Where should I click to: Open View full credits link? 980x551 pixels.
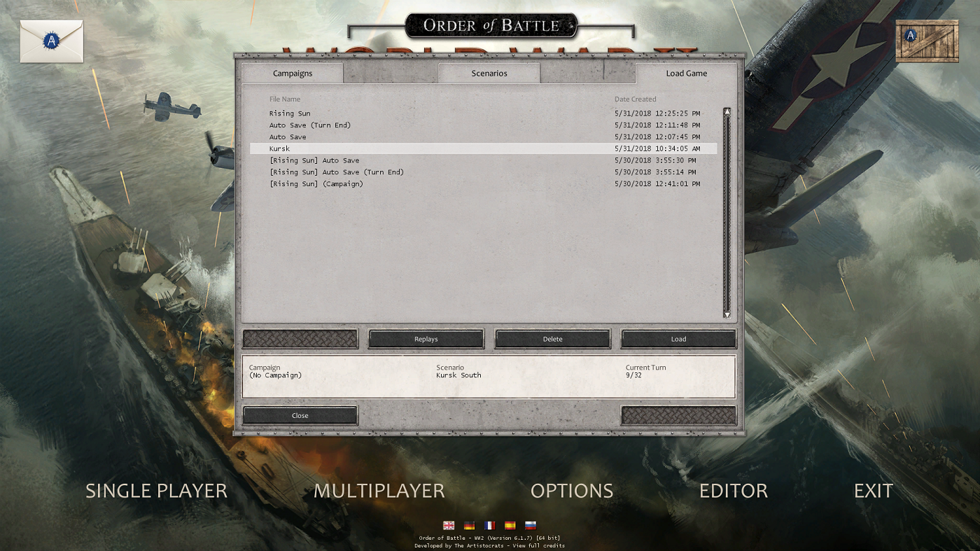[538, 545]
